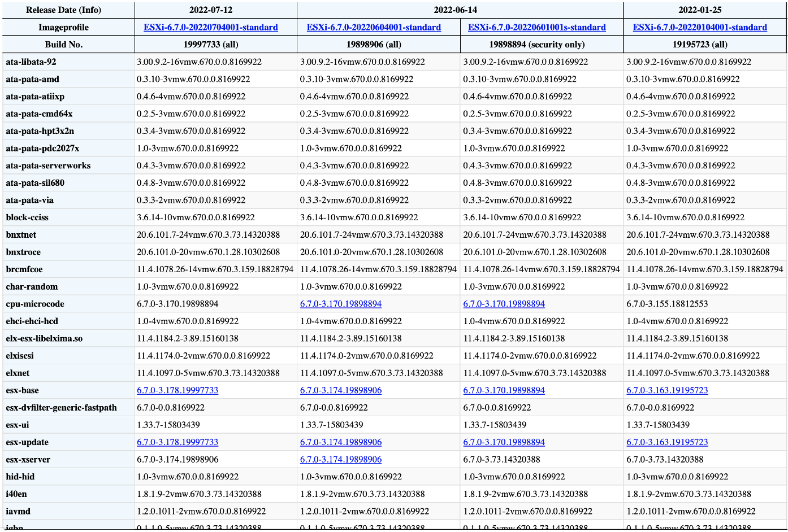Screen dimensions: 788x532
Task: Select the esx-ui row label
Action: click(x=17, y=425)
